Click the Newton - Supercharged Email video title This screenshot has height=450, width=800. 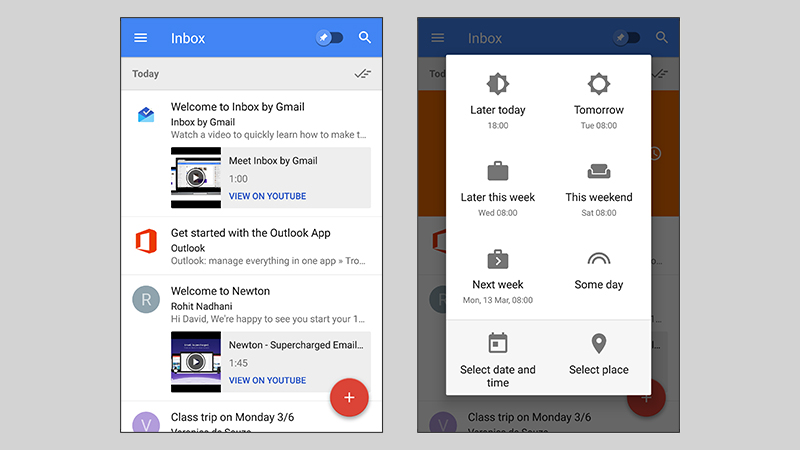tap(296, 345)
